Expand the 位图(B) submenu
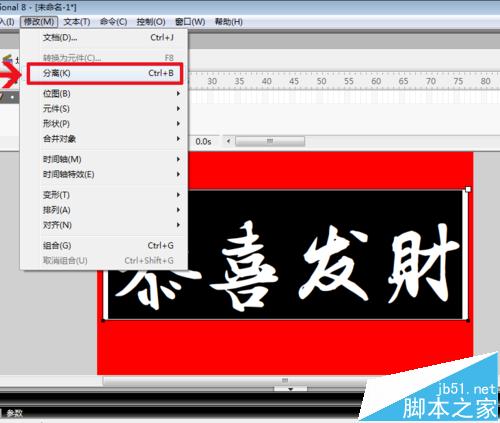Viewport: 500px width, 423px height. click(104, 94)
